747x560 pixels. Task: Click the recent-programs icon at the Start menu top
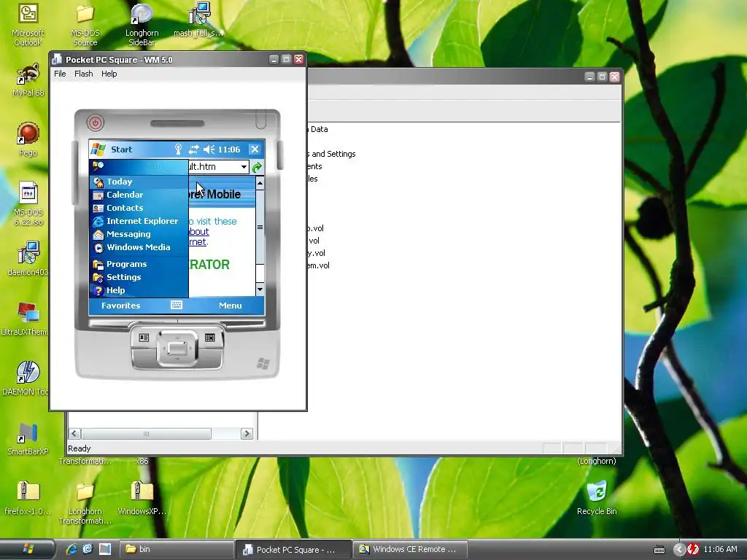[98, 166]
